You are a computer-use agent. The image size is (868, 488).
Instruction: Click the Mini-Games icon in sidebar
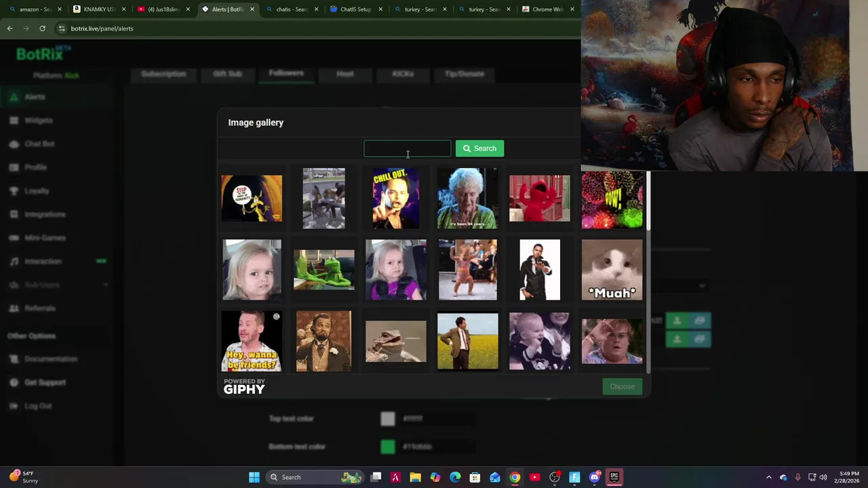click(14, 238)
